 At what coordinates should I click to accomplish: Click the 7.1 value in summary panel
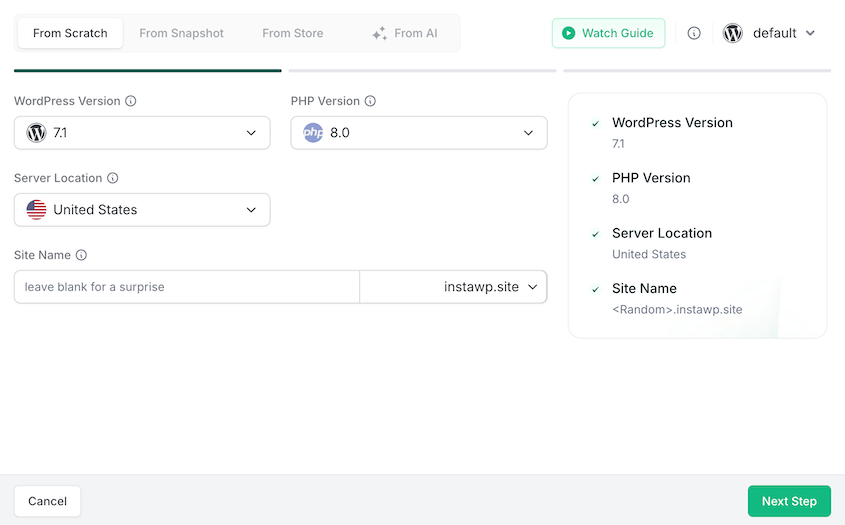tap(618, 144)
